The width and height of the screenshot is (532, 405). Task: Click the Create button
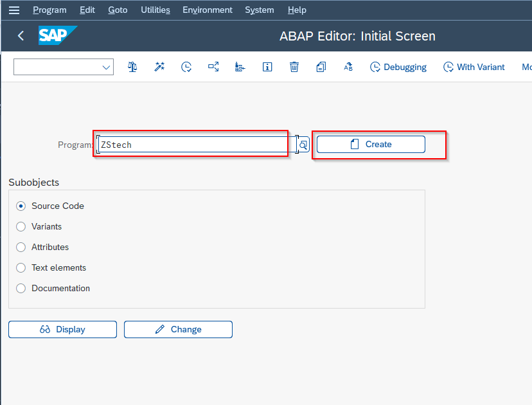(369, 145)
